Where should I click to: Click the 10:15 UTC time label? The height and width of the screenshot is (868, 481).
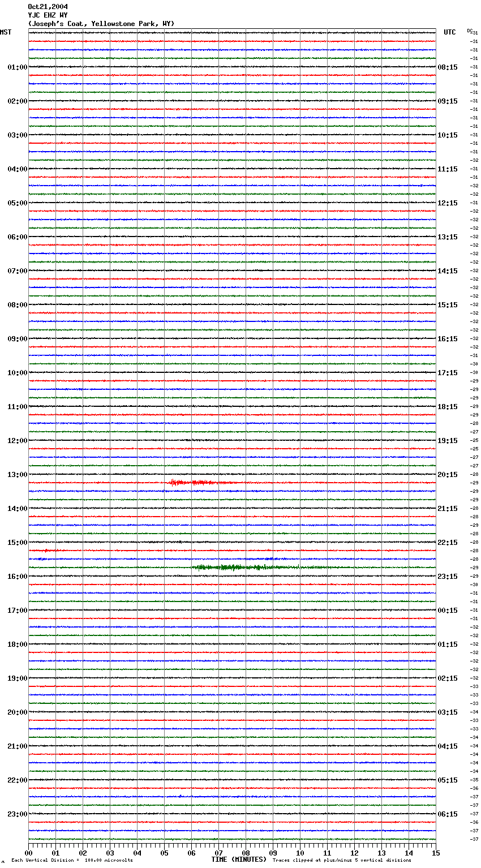pos(448,135)
